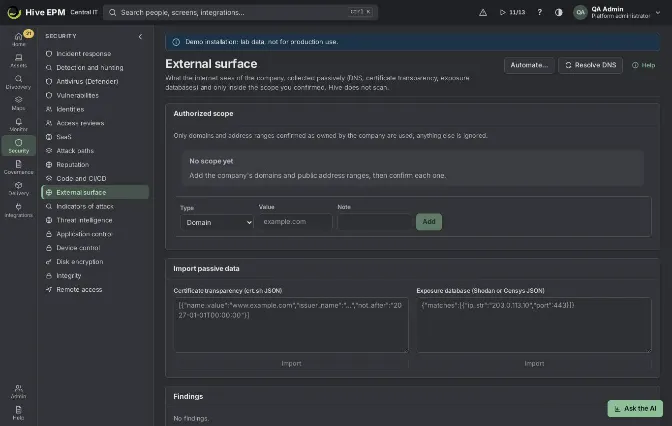
Task: Open Code and CI/CD page
Action: (95, 178)
